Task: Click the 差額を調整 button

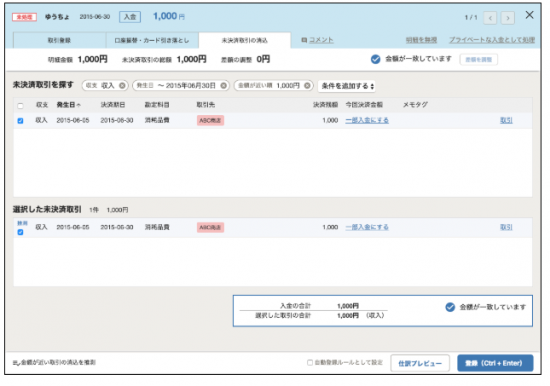Action: point(478,60)
